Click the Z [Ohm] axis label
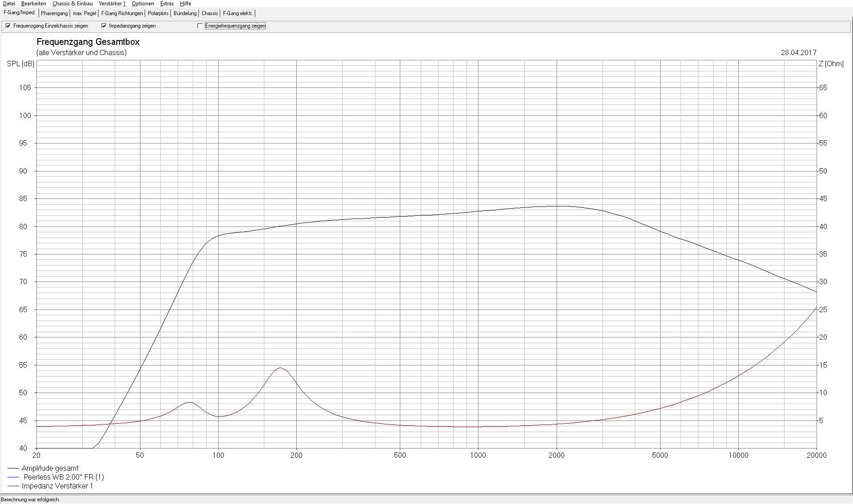 (831, 63)
